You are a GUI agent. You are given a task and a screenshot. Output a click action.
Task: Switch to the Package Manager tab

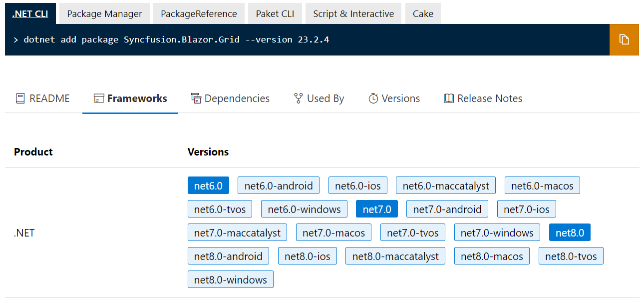coord(104,13)
